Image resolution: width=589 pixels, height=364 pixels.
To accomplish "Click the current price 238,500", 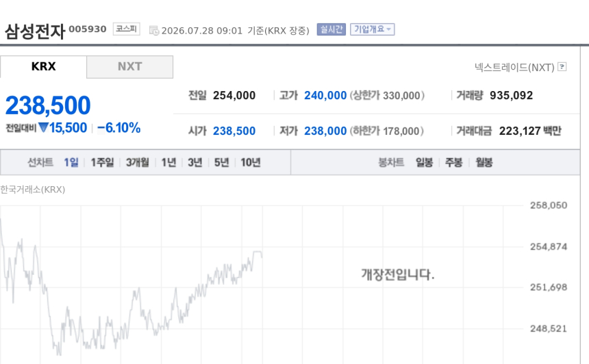I will (x=48, y=105).
